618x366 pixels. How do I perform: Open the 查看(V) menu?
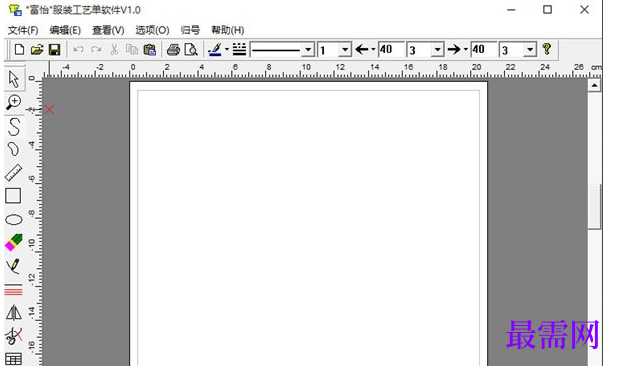pos(108,30)
